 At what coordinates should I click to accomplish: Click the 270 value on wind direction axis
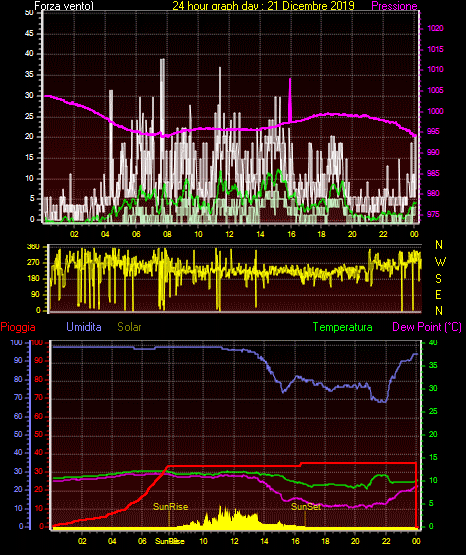pos(33,263)
